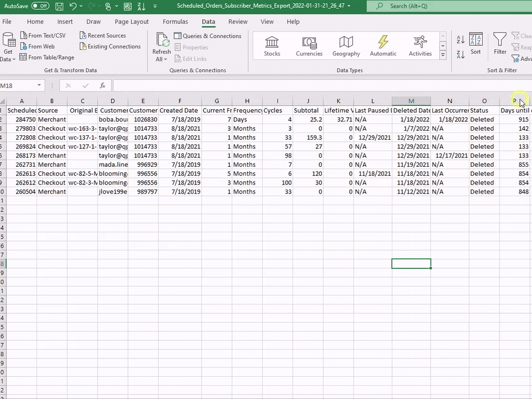This screenshot has height=399, width=532.
Task: Click Sort A to Z in ribbon
Action: pos(461,39)
